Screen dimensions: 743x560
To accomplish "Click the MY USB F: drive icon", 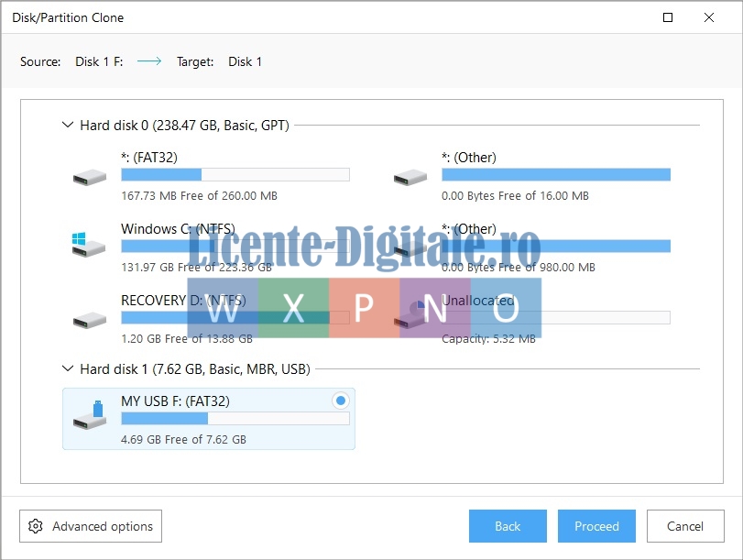I will pyautogui.click(x=90, y=415).
